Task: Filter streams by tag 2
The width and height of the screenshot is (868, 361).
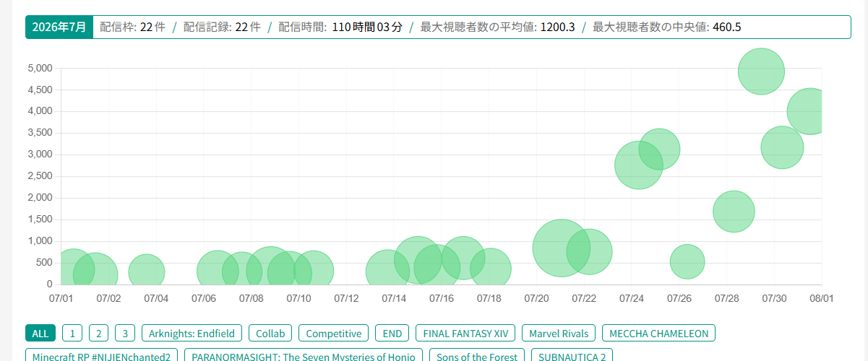Action: coord(99,333)
